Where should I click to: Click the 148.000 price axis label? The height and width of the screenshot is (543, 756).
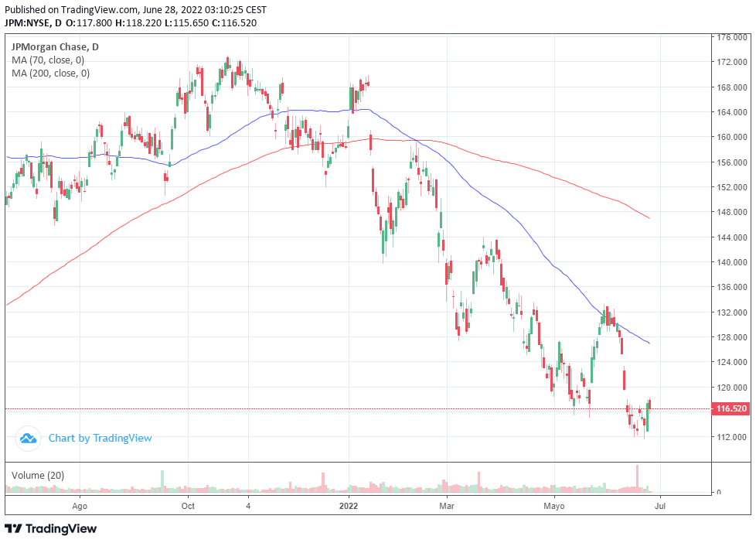[732, 212]
